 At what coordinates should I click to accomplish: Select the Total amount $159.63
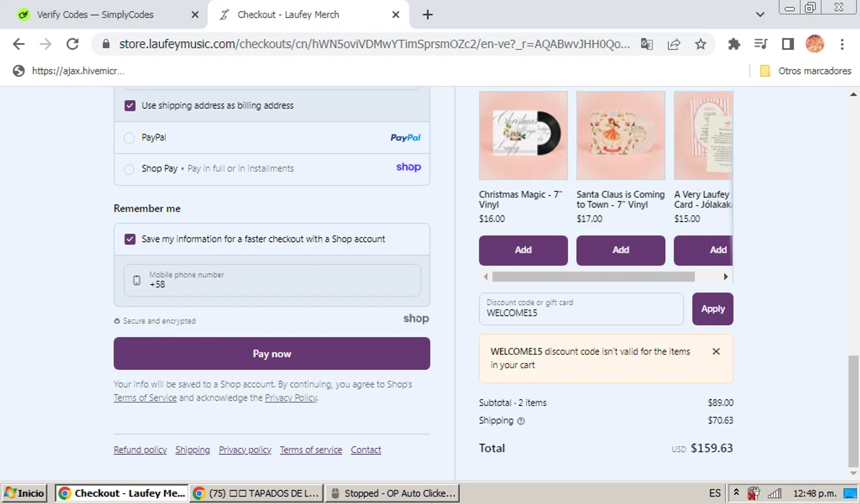[x=712, y=448]
